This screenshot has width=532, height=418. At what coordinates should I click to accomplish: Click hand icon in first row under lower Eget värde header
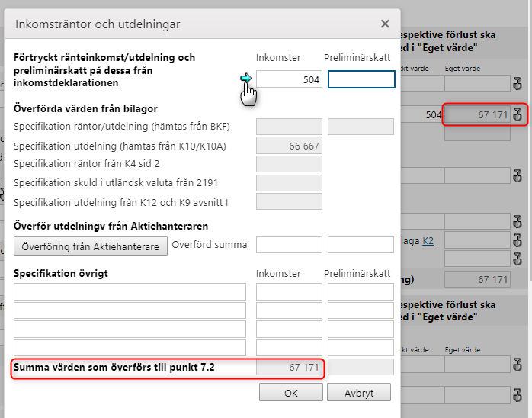518,365
